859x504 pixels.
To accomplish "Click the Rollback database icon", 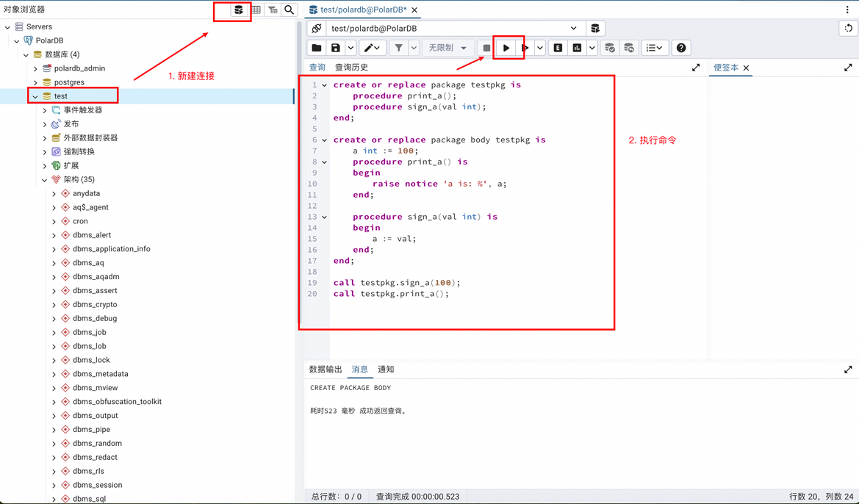I will [628, 48].
